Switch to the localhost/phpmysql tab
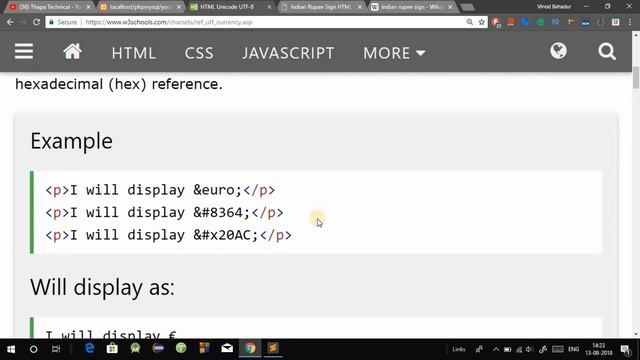 [x=139, y=7]
